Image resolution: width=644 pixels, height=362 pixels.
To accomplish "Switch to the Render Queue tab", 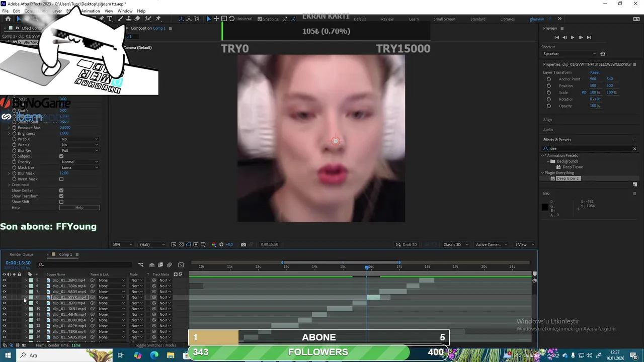I will point(21,254).
